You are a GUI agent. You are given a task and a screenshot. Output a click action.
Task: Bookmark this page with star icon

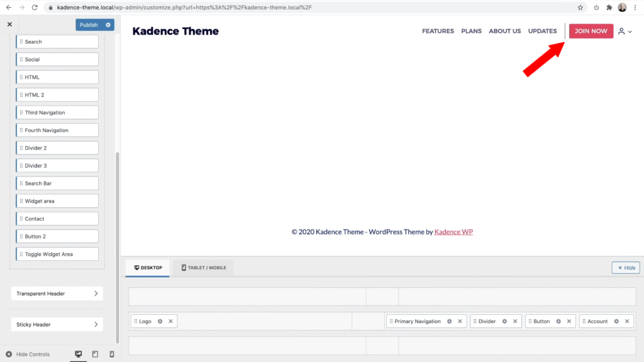tap(580, 8)
